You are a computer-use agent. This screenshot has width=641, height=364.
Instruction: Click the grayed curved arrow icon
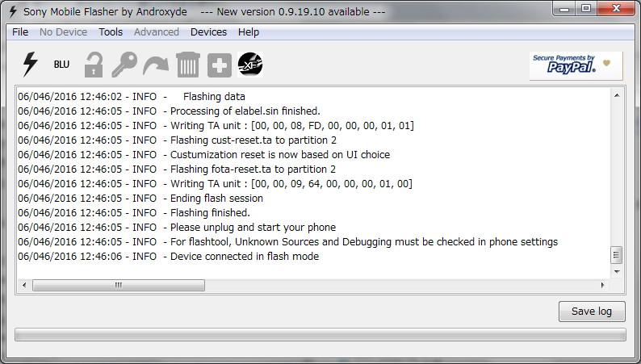click(156, 65)
